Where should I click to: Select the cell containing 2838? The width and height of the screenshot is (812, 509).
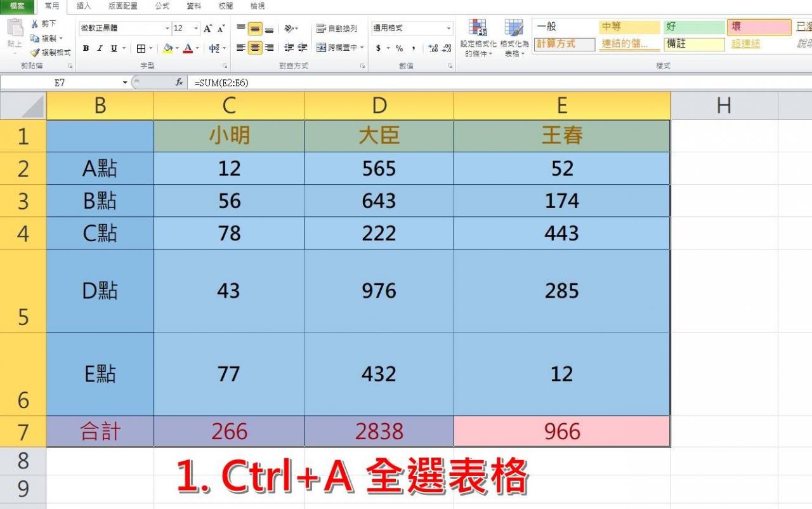(379, 432)
